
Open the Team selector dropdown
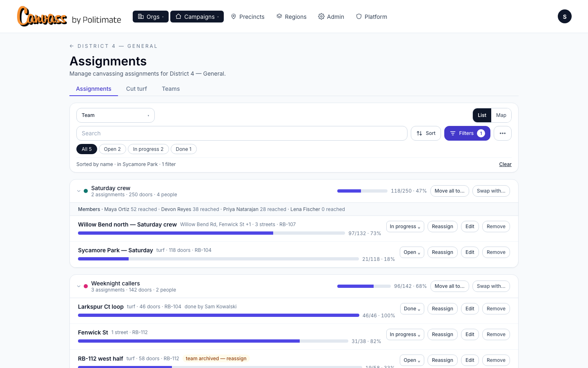click(x=116, y=115)
